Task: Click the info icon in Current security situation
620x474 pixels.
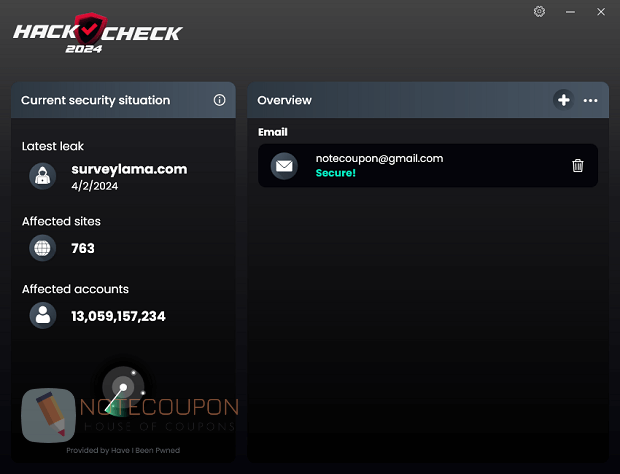Action: click(219, 100)
